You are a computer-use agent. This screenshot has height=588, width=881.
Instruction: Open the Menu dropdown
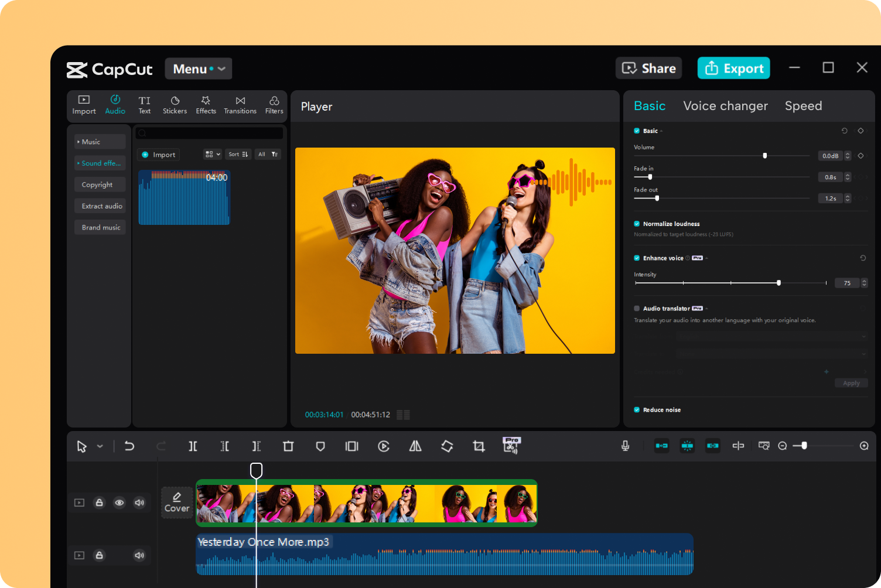point(198,69)
